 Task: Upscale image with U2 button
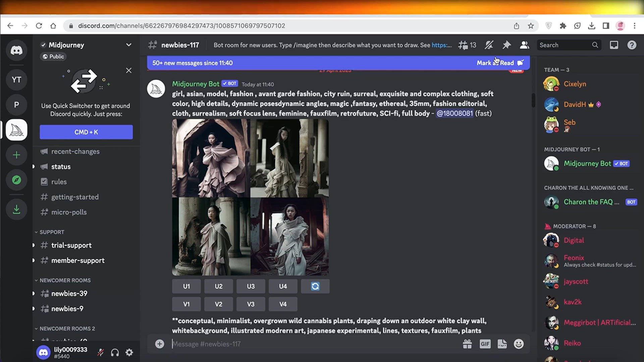click(x=219, y=286)
